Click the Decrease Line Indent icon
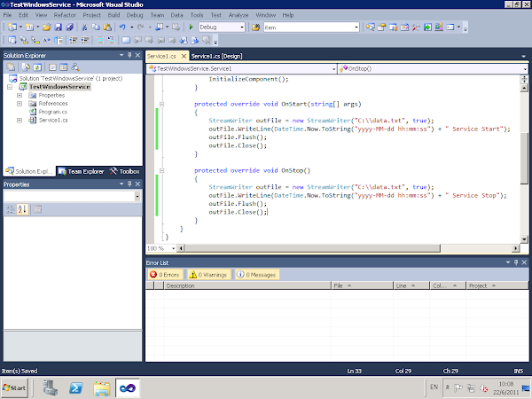Viewport: 532px width, 399px height. pyautogui.click(x=74, y=41)
